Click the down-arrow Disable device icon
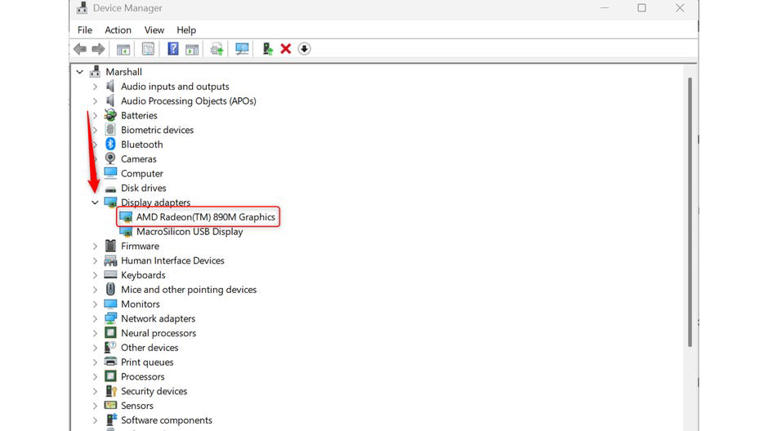 (x=305, y=49)
